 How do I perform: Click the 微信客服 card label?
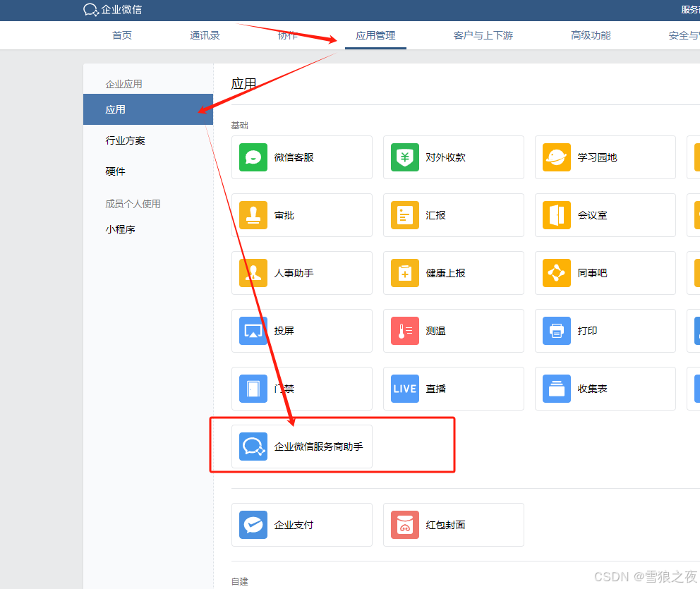294,157
